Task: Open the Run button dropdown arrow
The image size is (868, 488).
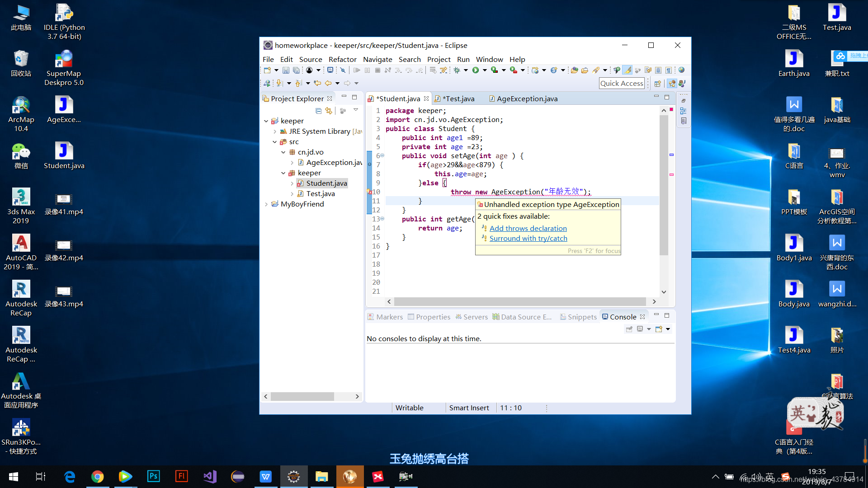Action: pos(485,70)
